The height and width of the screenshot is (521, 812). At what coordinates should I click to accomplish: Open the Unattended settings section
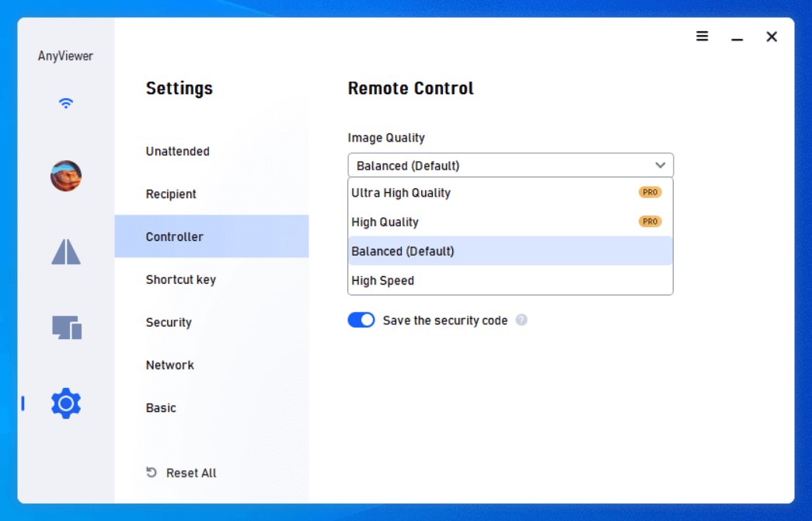178,152
